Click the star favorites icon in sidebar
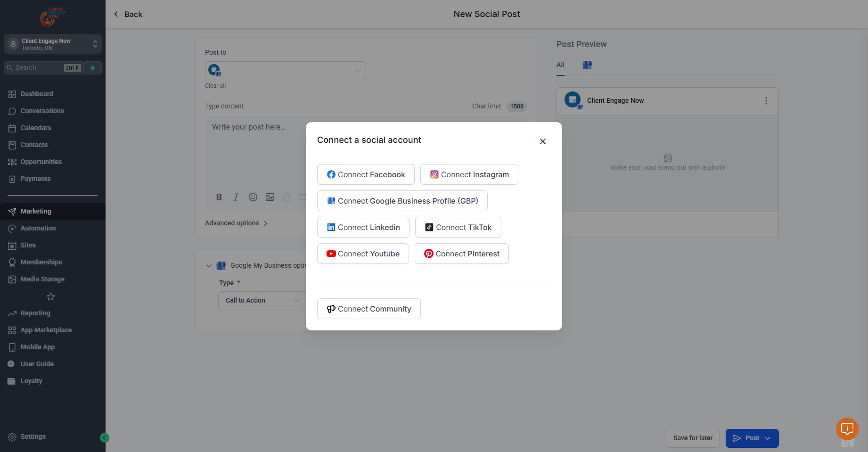 tap(51, 296)
